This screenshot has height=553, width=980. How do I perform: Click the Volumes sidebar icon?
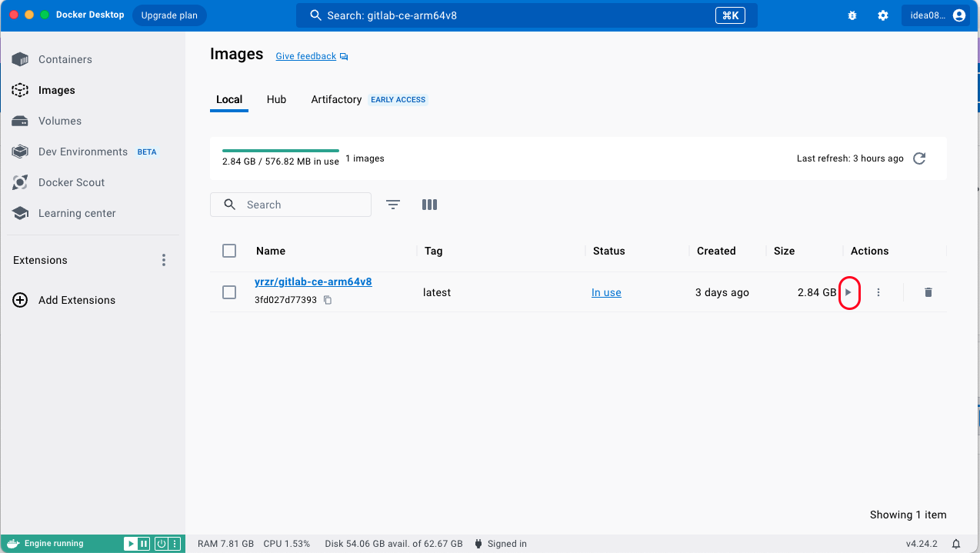click(20, 121)
